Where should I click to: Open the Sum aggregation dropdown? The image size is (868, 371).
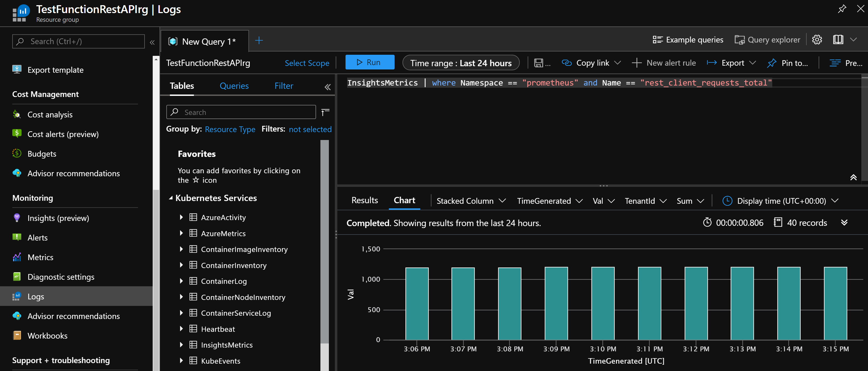click(690, 201)
